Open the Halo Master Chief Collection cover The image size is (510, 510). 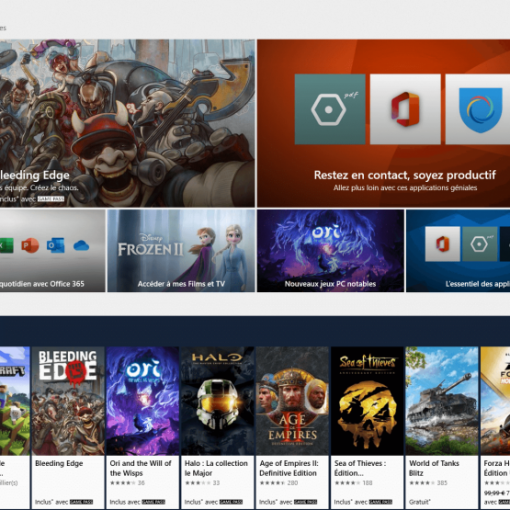[x=217, y=401]
